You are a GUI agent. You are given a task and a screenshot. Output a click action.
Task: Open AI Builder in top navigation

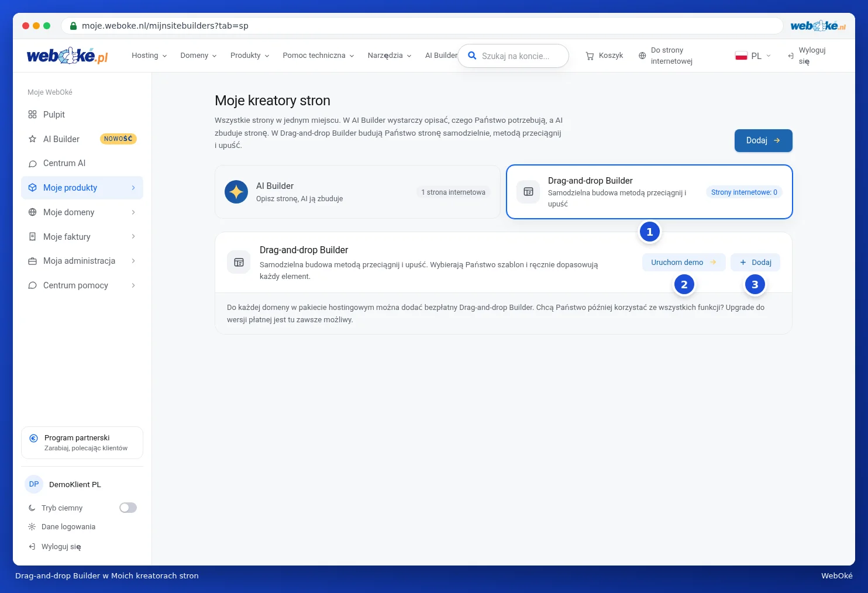pyautogui.click(x=441, y=56)
